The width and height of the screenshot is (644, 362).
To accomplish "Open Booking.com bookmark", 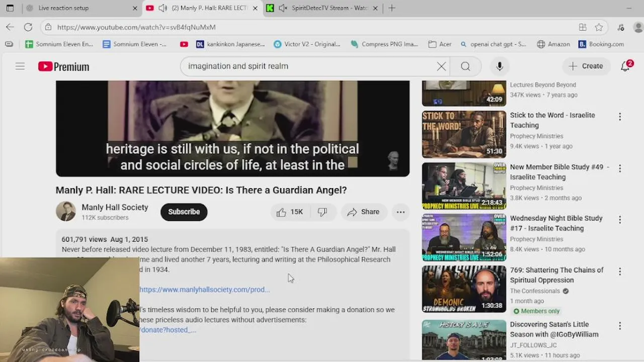I will (x=601, y=44).
